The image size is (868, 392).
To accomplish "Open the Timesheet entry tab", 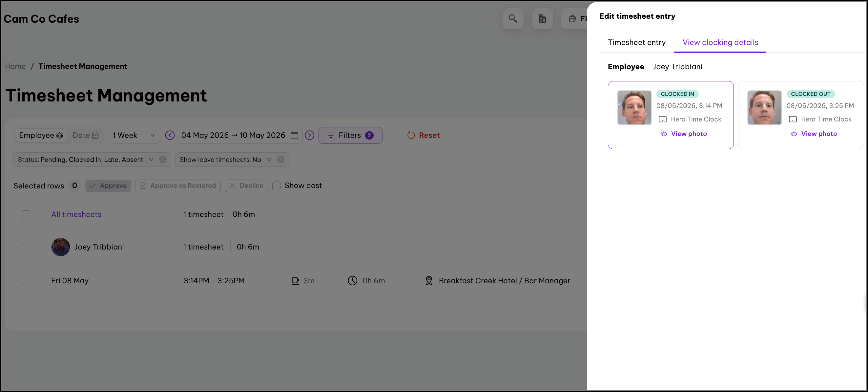I will pyautogui.click(x=636, y=42).
